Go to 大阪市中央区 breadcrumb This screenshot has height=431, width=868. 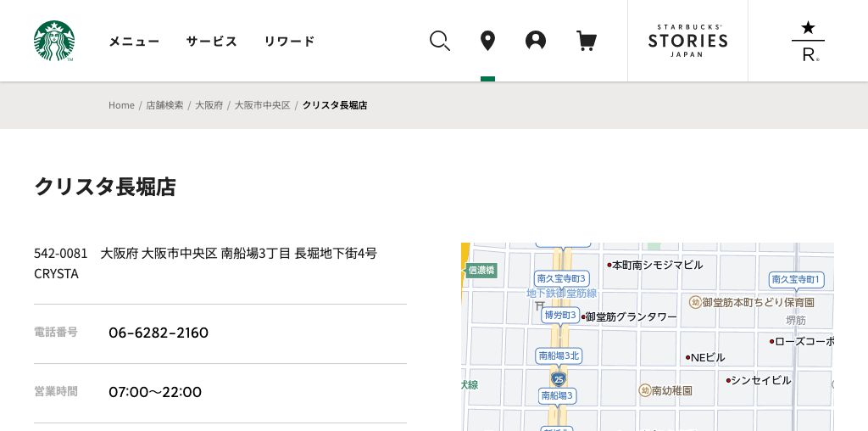click(x=263, y=105)
